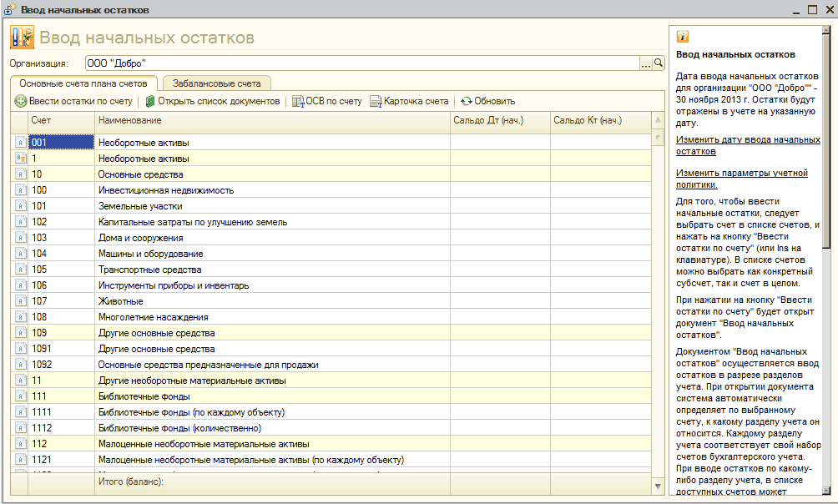Select row Инструменты приборы и инвентарь
The image size is (838, 504).
coord(331,285)
